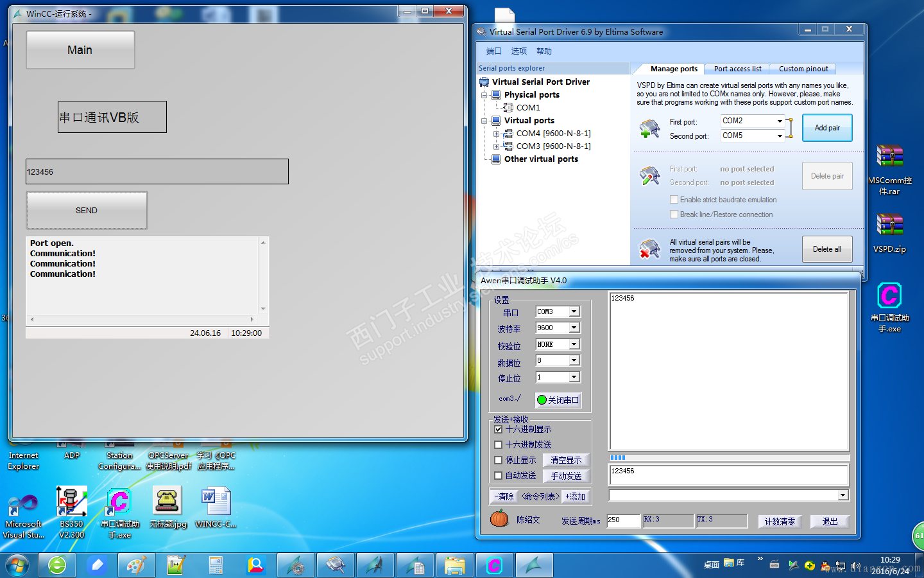
Task: Expand the COM4 virtual port node
Action: point(496,134)
